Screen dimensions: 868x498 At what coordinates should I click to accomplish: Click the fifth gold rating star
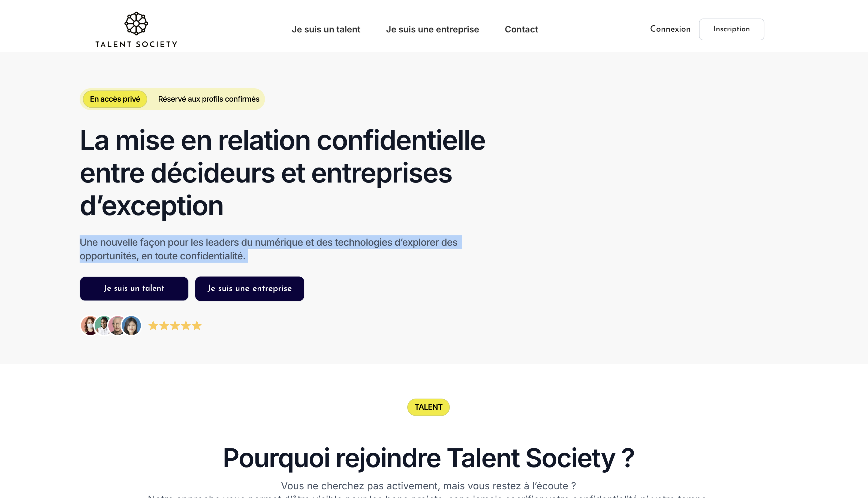tap(197, 326)
